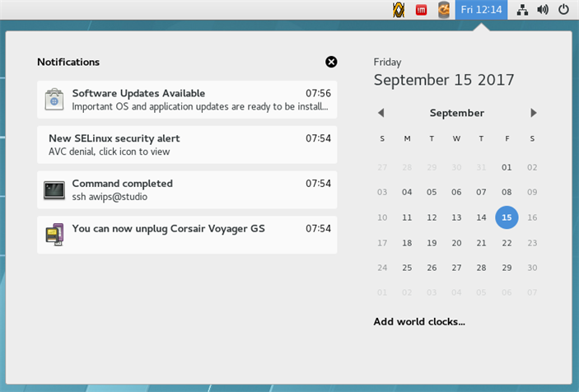Click the 07:56 timestamp on updates notification
579x392 pixels.
pos(318,93)
